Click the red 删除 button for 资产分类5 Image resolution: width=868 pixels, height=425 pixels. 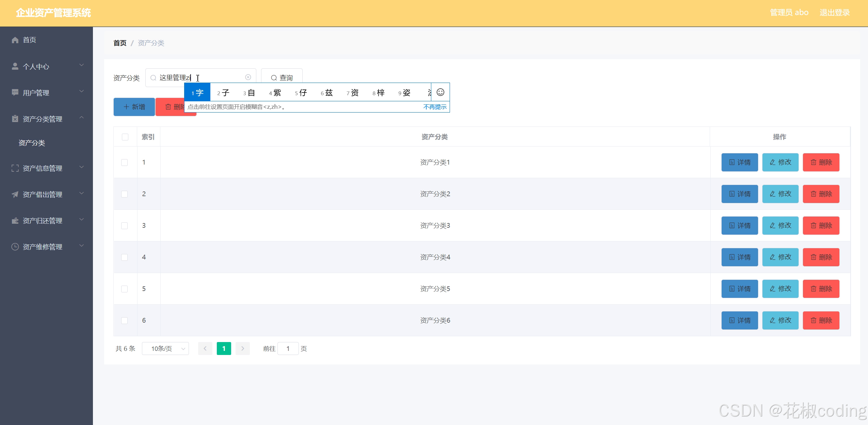click(x=821, y=289)
